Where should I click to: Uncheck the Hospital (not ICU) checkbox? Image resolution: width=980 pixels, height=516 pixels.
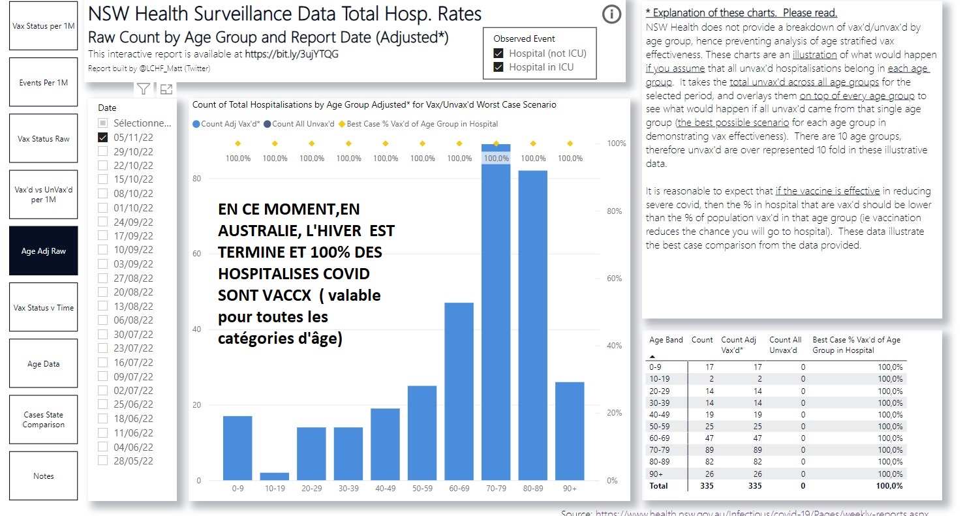(498, 53)
